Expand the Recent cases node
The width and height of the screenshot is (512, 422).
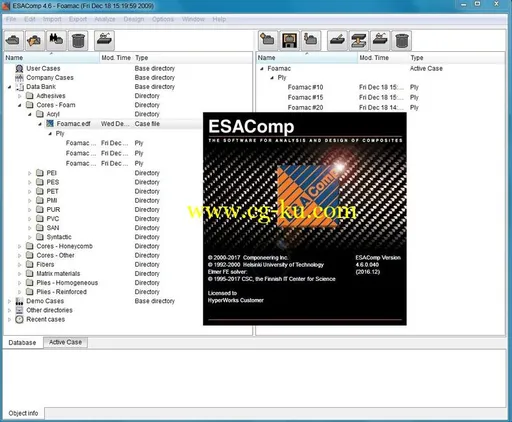[9, 320]
